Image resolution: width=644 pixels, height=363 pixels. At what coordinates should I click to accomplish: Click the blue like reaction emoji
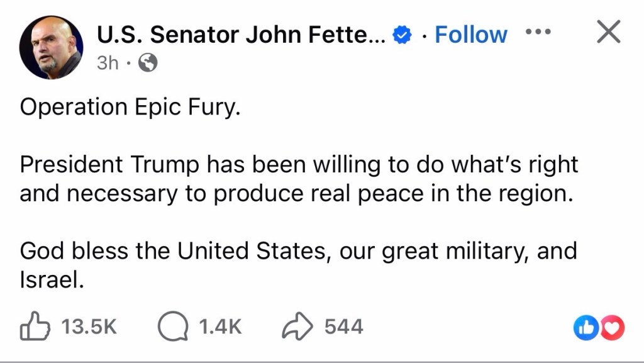[586, 327]
